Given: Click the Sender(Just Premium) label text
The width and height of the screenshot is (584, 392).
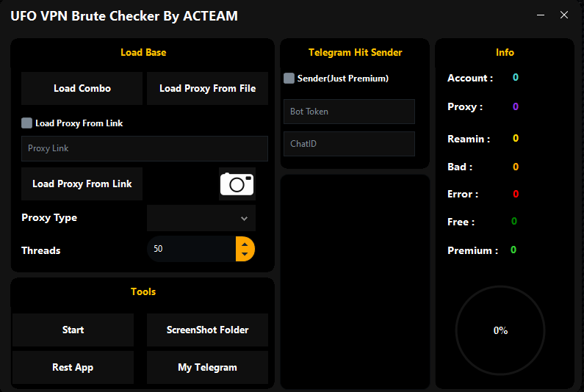Looking at the screenshot, I should pyautogui.click(x=342, y=78).
